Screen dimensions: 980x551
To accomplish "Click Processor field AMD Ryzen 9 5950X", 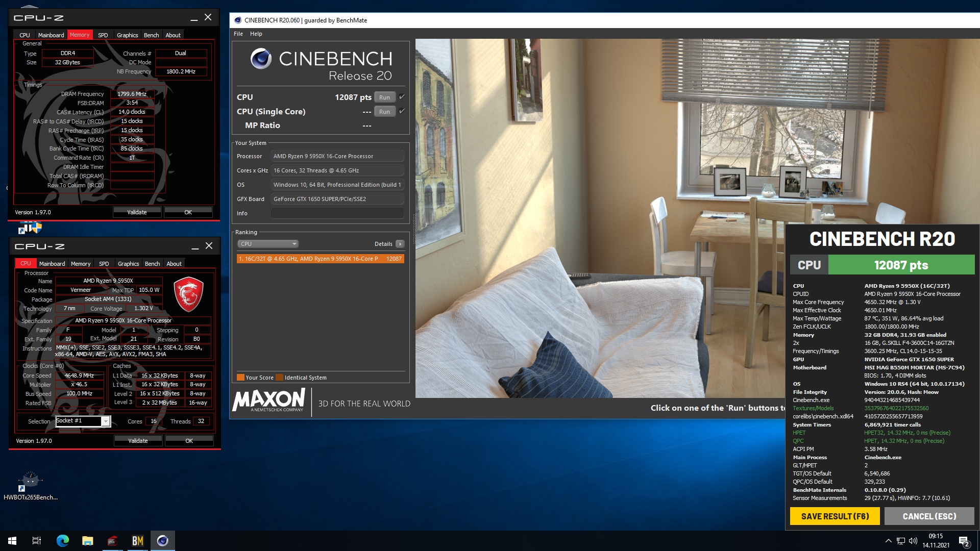I will point(337,156).
